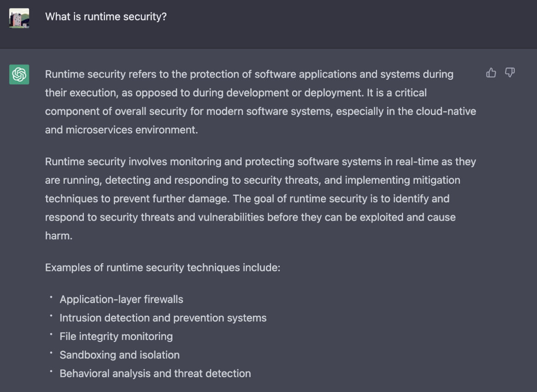
Task: Click the 'Application-layer firewalls' bullet item
Action: point(121,299)
